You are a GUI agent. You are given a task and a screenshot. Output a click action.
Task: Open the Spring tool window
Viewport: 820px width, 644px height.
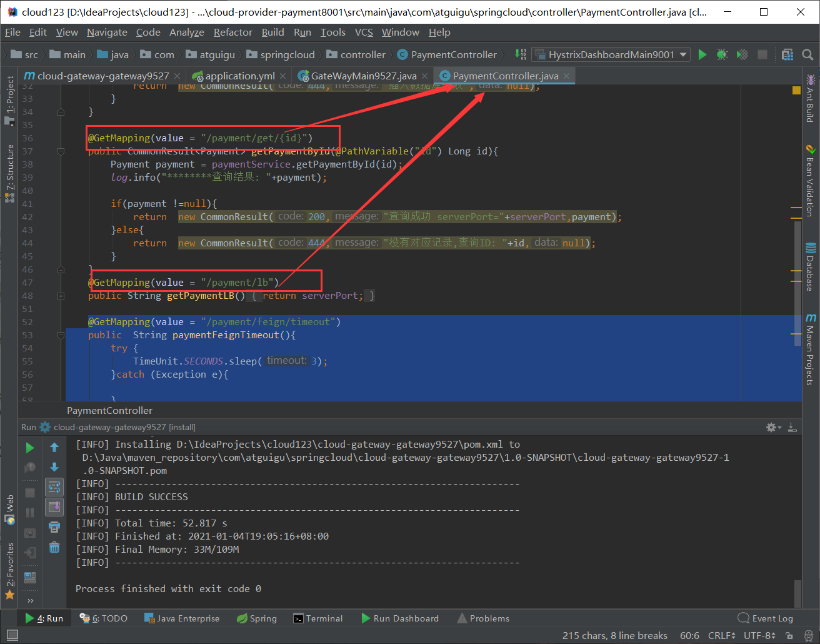point(257,618)
